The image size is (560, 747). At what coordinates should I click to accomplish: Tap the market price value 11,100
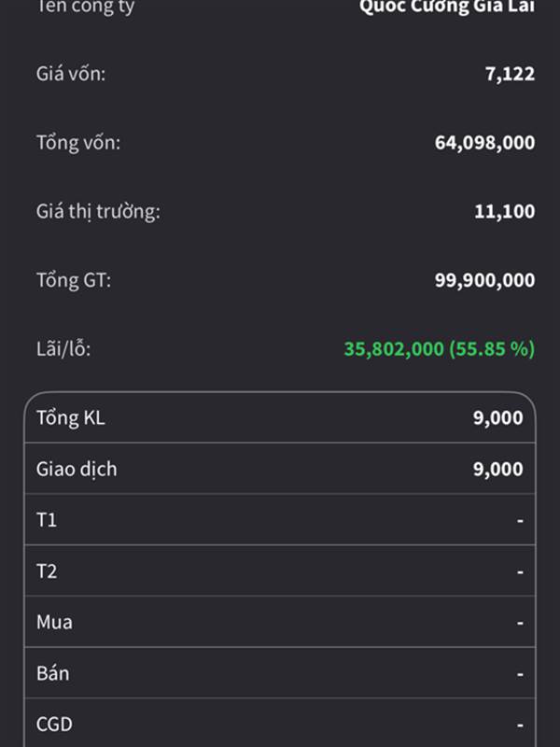point(504,212)
